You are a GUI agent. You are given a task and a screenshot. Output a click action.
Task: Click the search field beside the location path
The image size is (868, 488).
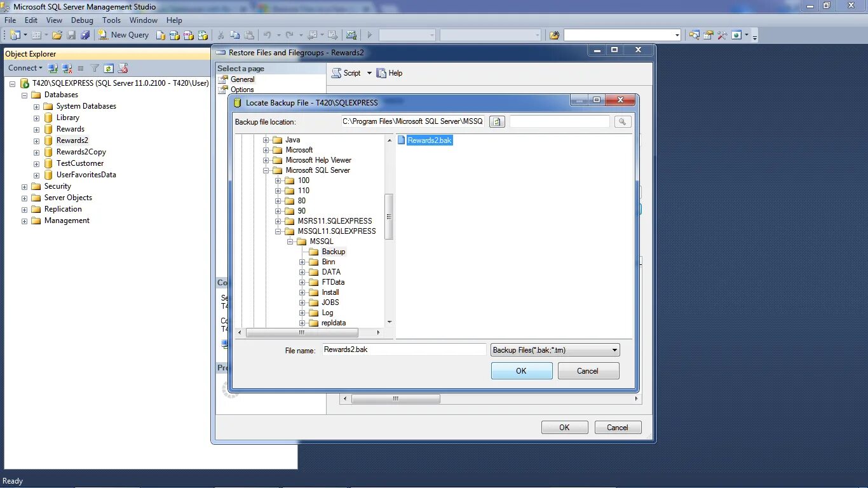(x=560, y=121)
